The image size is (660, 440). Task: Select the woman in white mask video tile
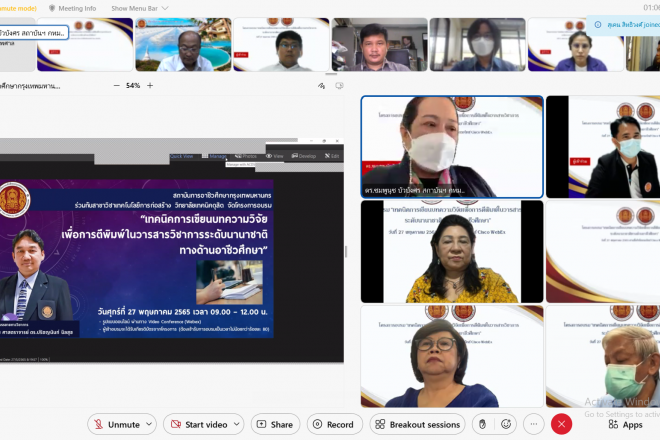(452, 147)
